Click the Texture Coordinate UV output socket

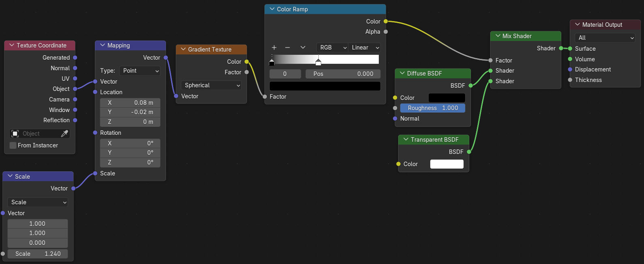click(x=75, y=79)
